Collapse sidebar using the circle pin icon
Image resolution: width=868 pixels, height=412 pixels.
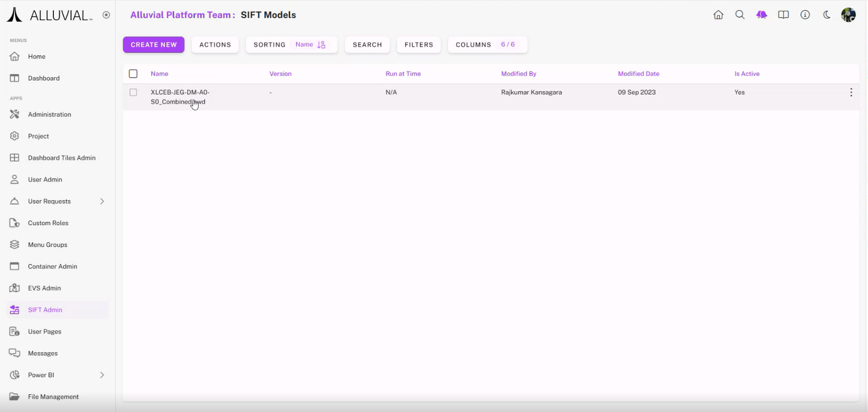pos(106,15)
